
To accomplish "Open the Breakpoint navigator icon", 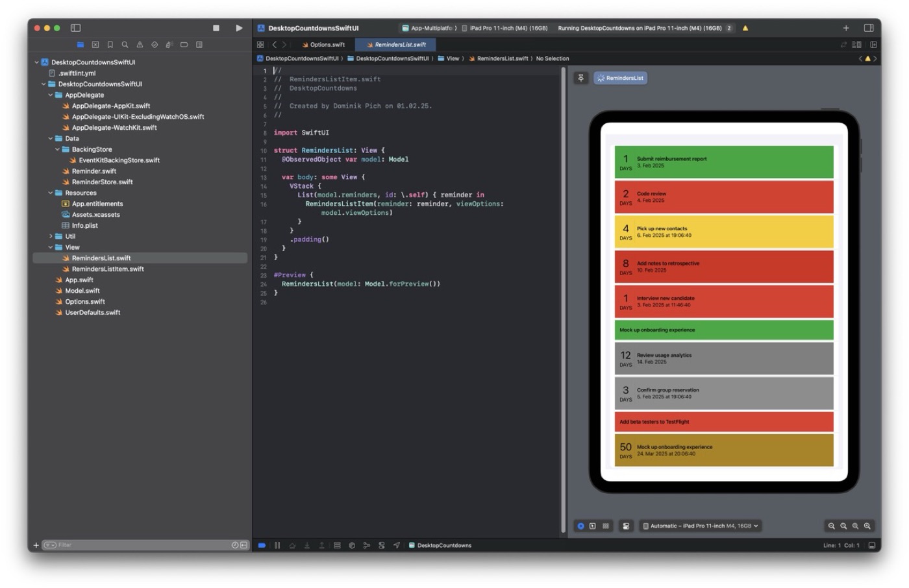I will tap(184, 45).
